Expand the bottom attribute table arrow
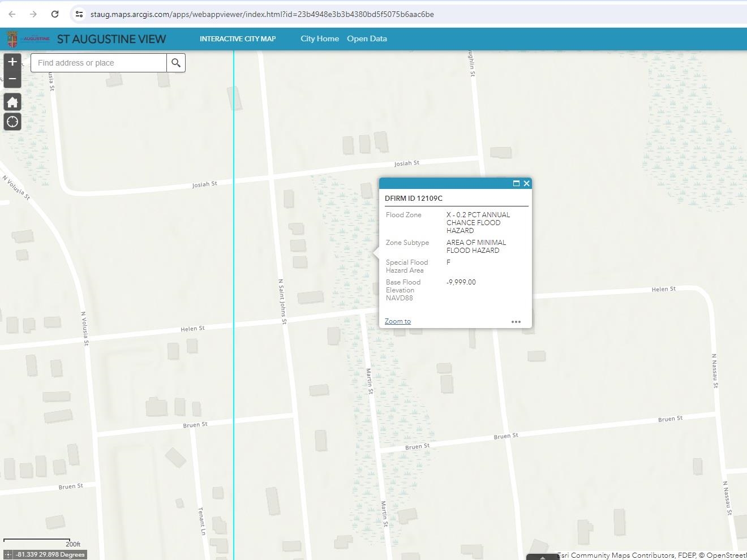 pos(543,557)
